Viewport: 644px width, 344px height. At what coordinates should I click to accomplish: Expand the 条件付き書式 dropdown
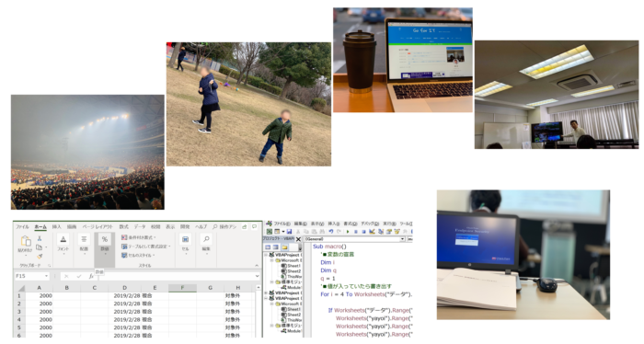(x=139, y=237)
